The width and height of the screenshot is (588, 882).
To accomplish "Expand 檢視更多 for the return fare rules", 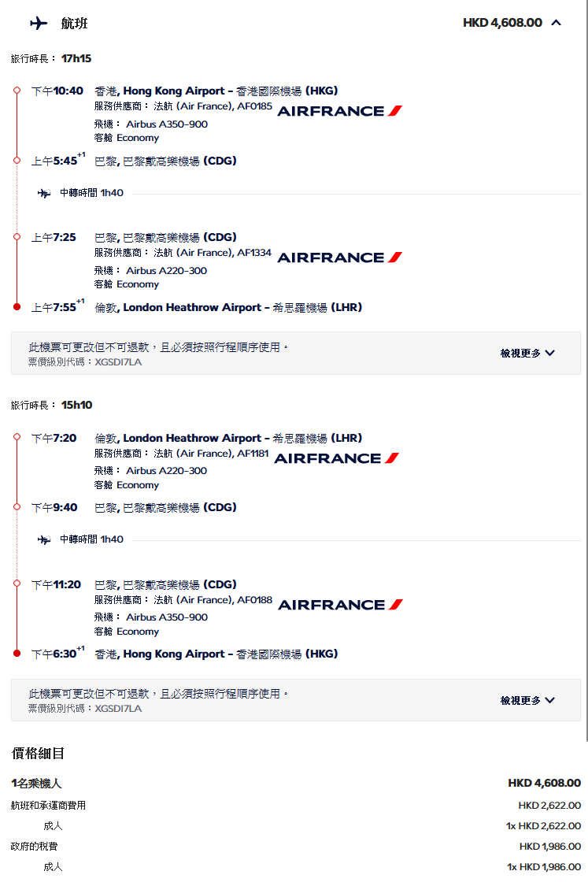I will point(527,700).
